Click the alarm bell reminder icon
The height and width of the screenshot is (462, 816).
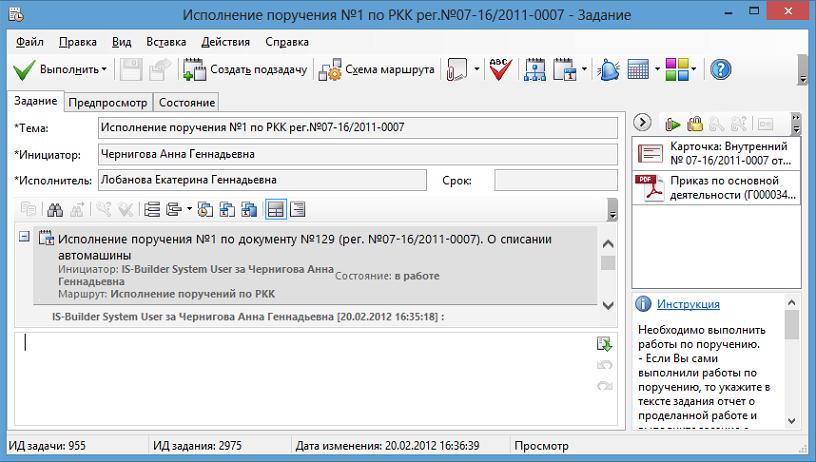click(x=609, y=70)
